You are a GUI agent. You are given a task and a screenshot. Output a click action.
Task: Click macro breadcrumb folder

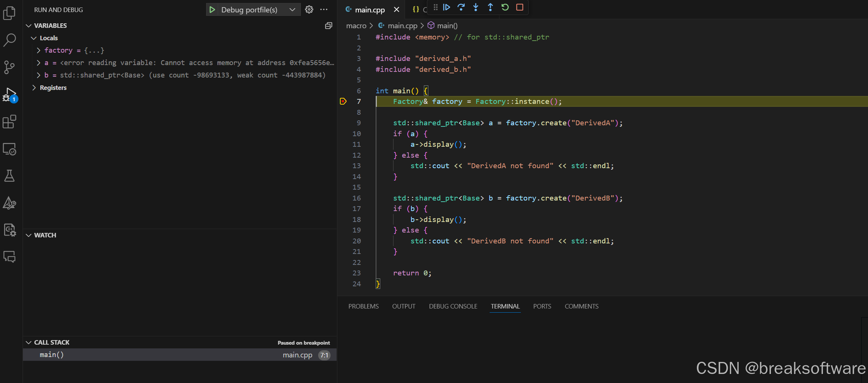pyautogui.click(x=356, y=26)
